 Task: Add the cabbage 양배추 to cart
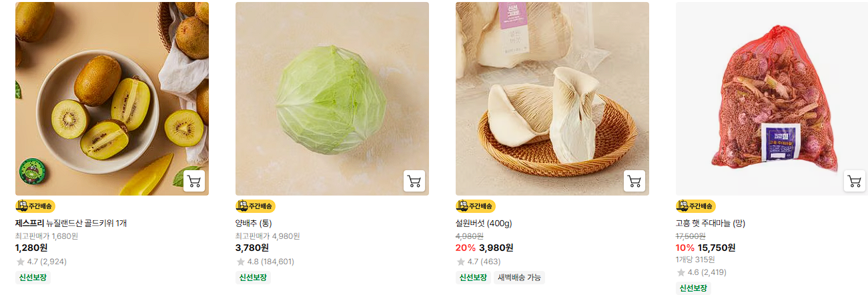[414, 181]
